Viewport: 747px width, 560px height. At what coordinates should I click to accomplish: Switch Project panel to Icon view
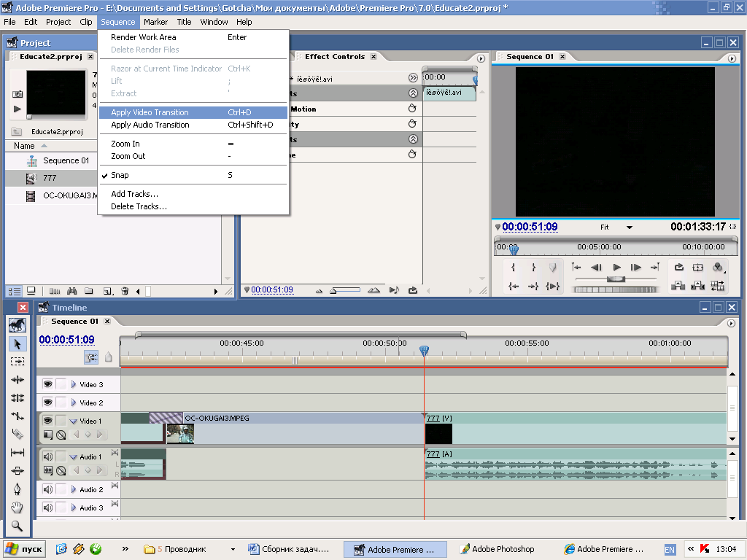31,291
